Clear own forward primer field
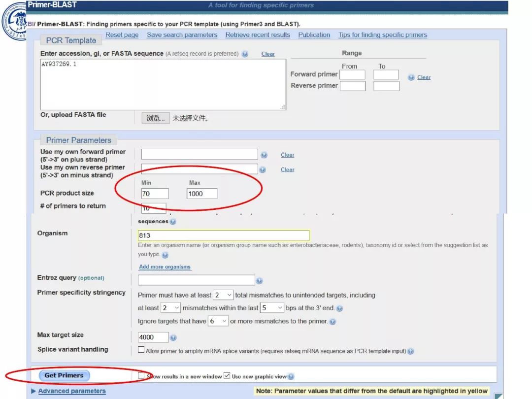532x399 pixels. coord(287,155)
